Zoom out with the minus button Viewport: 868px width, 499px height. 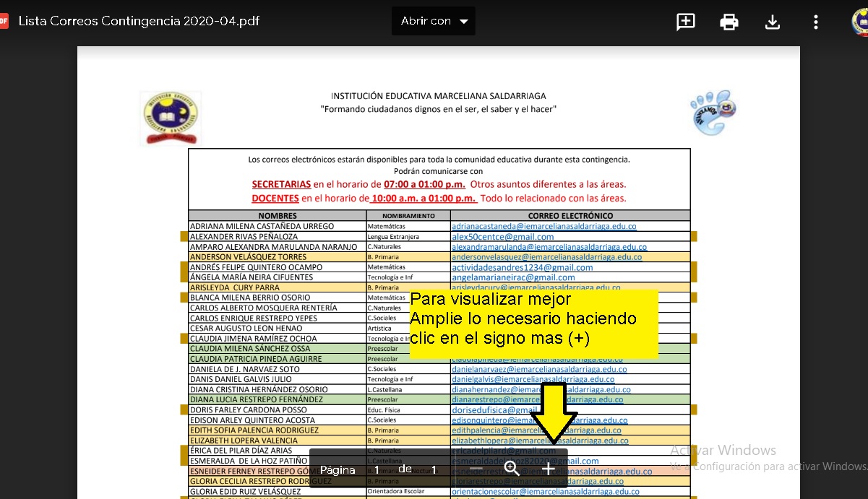point(476,469)
